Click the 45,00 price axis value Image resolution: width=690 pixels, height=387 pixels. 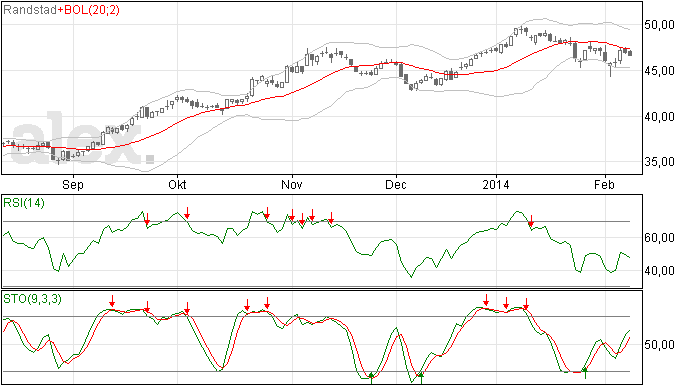[x=659, y=71]
